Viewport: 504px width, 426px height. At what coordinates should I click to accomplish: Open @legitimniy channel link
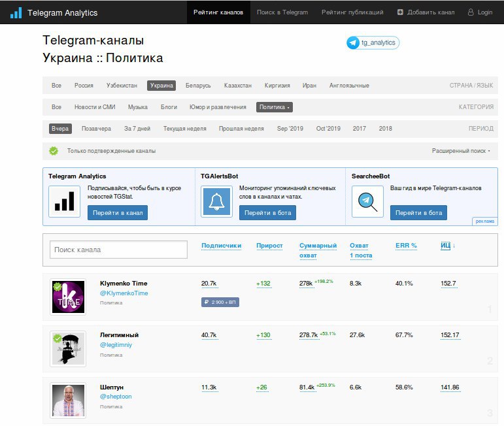[116, 345]
